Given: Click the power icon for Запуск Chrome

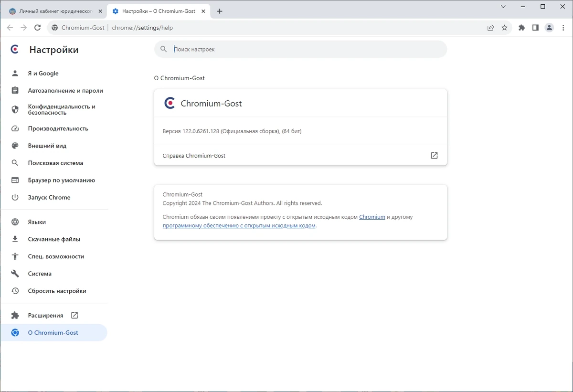Looking at the screenshot, I should point(15,197).
